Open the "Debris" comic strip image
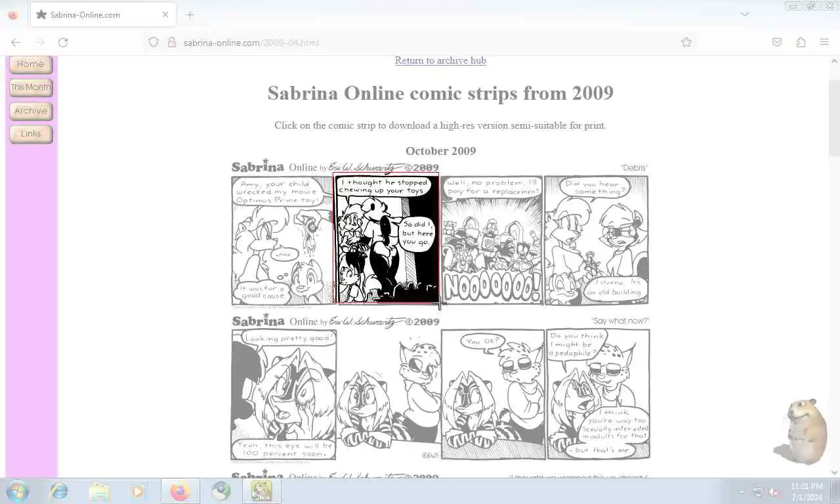This screenshot has width=840, height=504. pos(440,233)
